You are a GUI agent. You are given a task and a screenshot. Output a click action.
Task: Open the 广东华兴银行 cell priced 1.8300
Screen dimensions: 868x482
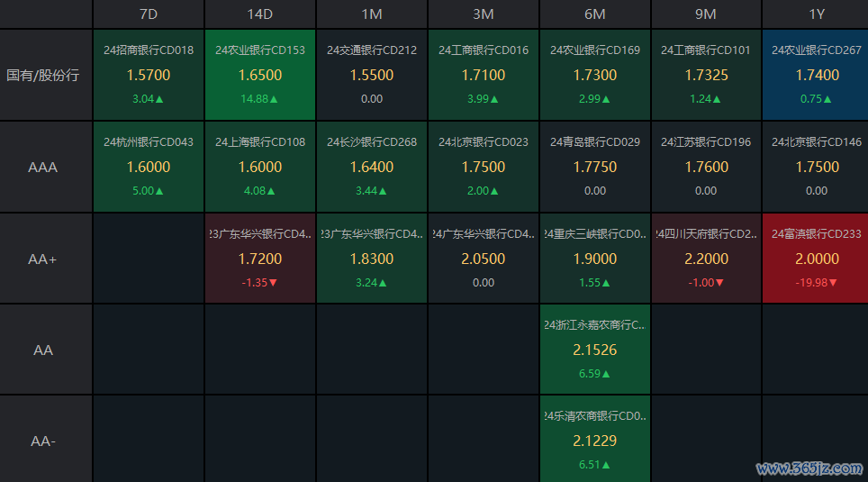[372, 259]
